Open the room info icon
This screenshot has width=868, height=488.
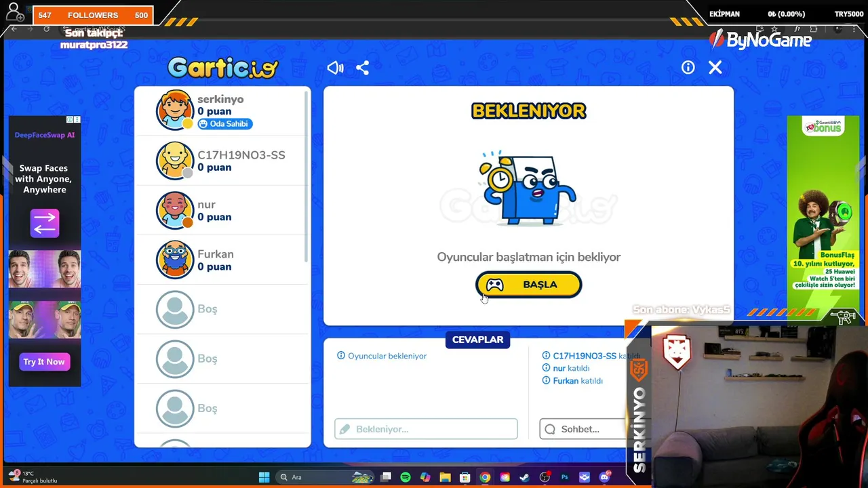click(x=688, y=67)
